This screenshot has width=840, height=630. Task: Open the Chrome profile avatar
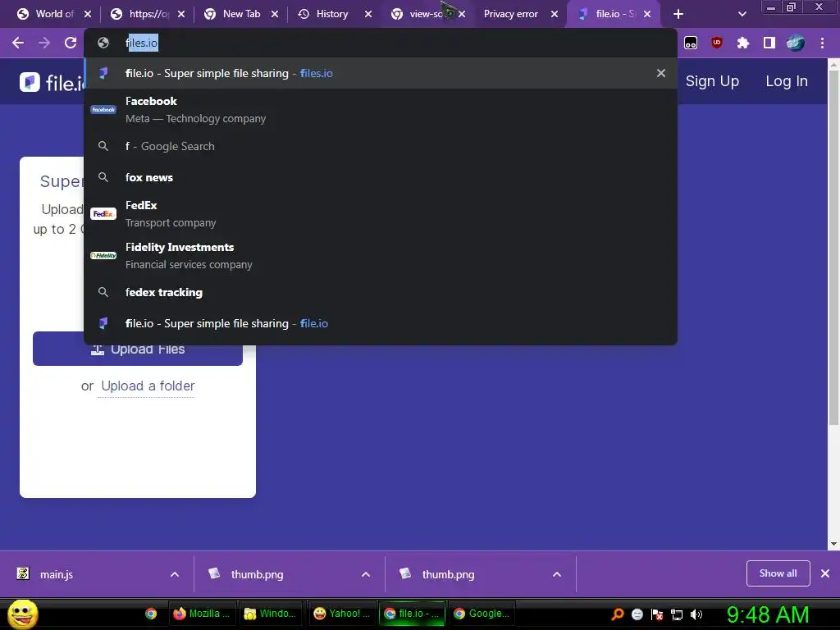click(x=796, y=43)
